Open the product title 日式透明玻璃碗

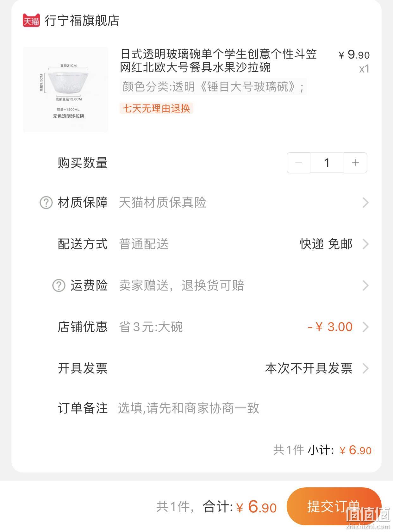[218, 61]
